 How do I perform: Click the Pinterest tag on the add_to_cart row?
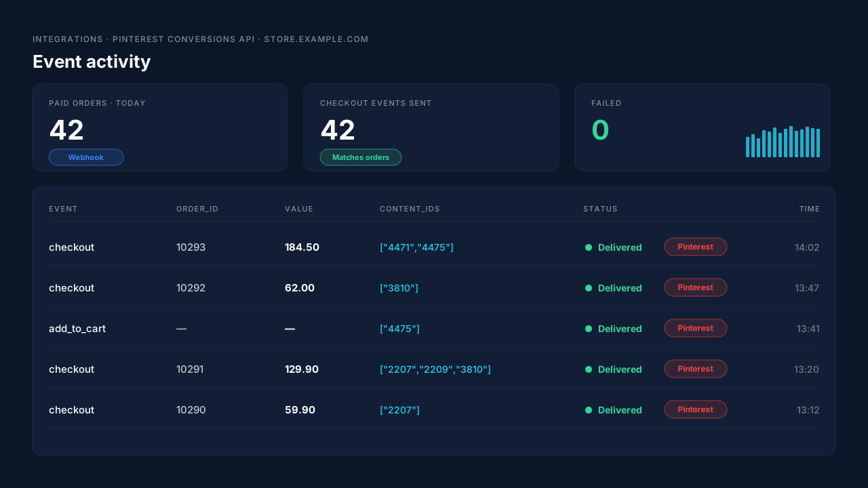pyautogui.click(x=696, y=328)
